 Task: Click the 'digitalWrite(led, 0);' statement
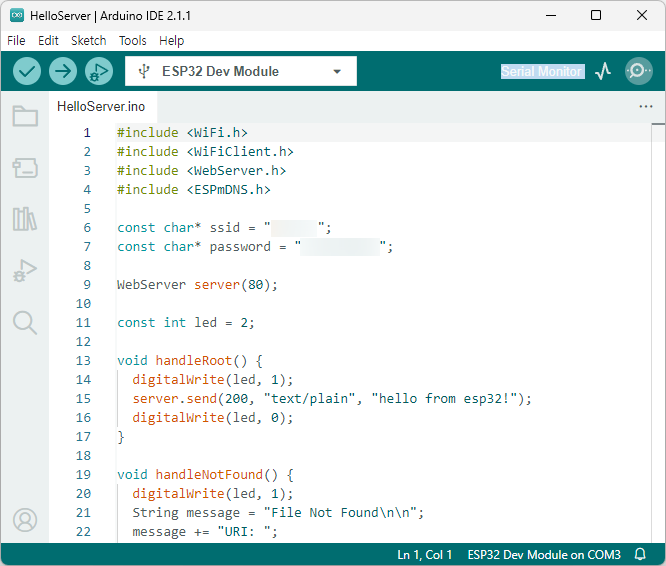[213, 418]
